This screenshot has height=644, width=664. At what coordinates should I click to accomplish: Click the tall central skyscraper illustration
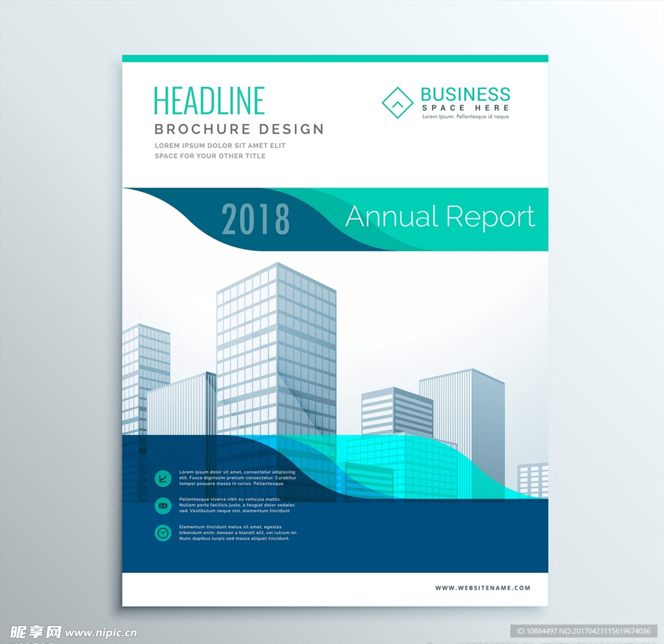coord(276,350)
